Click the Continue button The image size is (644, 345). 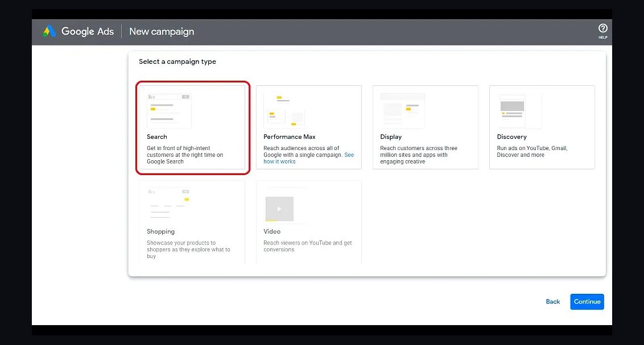pos(587,301)
